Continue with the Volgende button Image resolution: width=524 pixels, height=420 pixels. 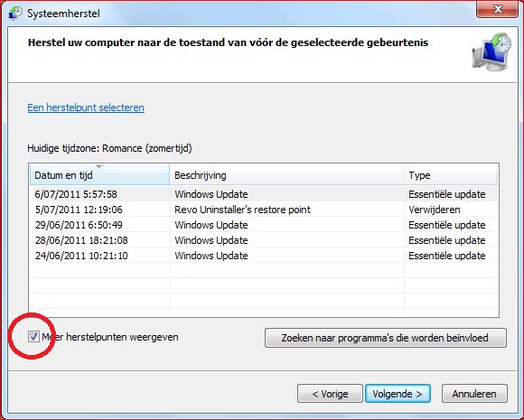click(398, 394)
